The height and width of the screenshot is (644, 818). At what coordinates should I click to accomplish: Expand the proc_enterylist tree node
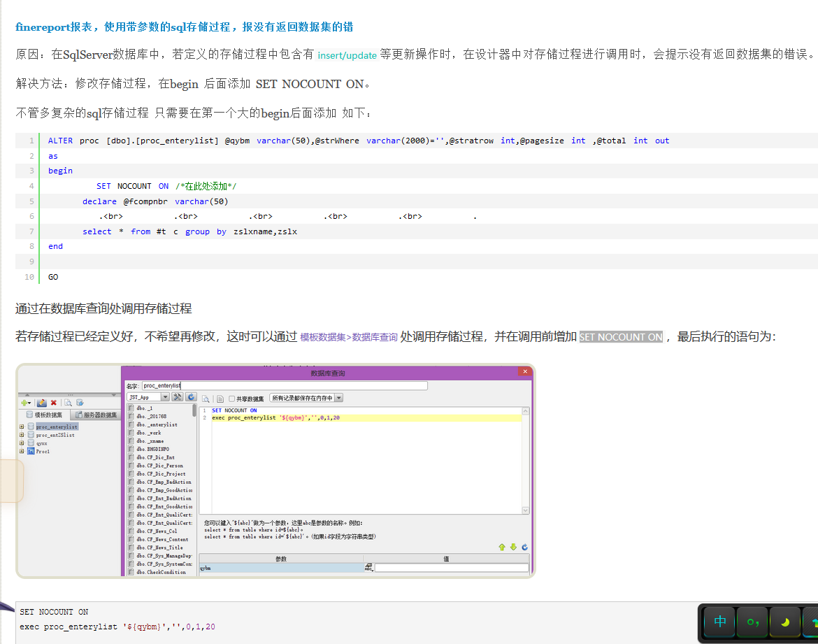(x=22, y=427)
